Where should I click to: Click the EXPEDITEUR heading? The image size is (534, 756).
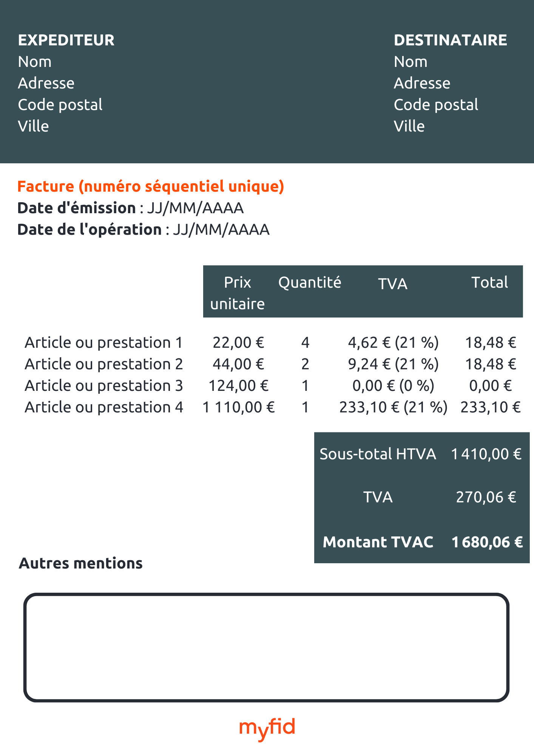pyautogui.click(x=66, y=40)
